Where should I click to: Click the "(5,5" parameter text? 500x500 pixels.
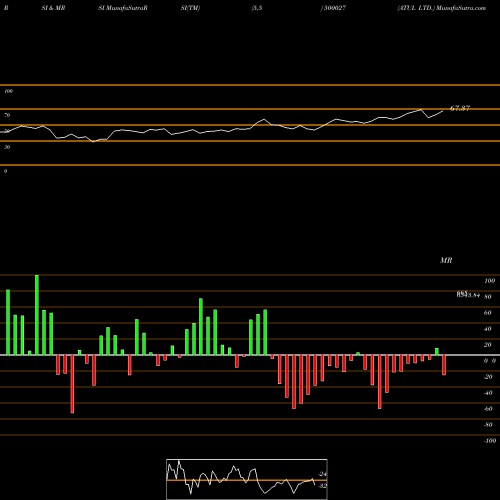[x=257, y=8]
